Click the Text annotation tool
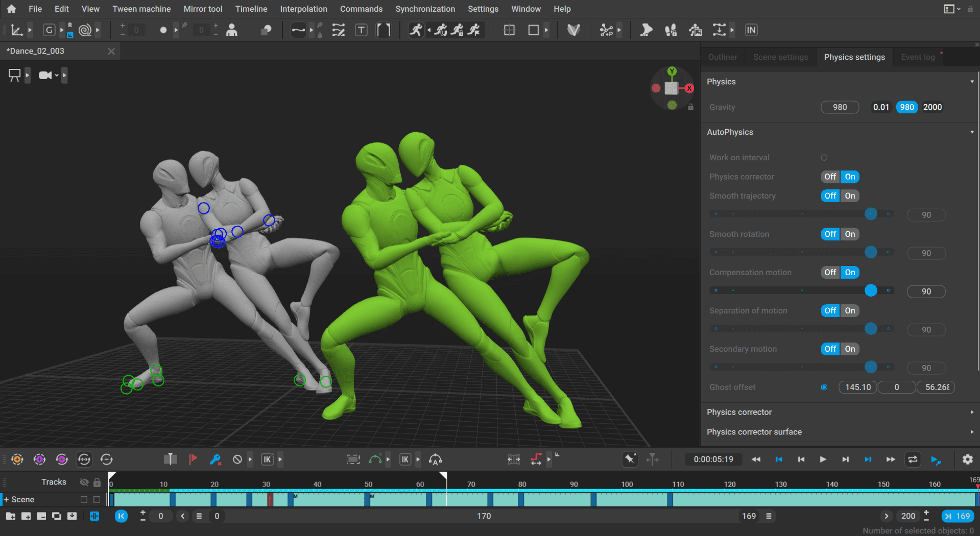This screenshot has width=980, height=536. click(x=361, y=30)
